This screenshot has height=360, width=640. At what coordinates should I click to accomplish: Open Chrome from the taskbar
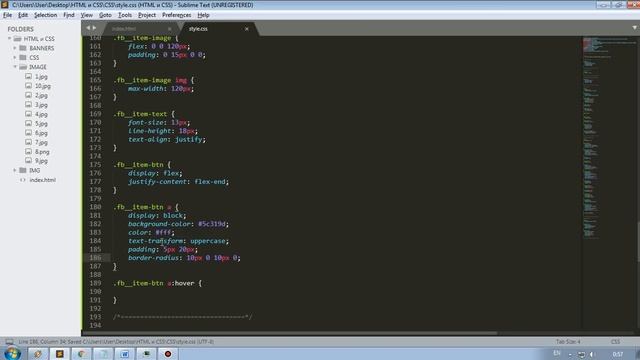point(81,354)
